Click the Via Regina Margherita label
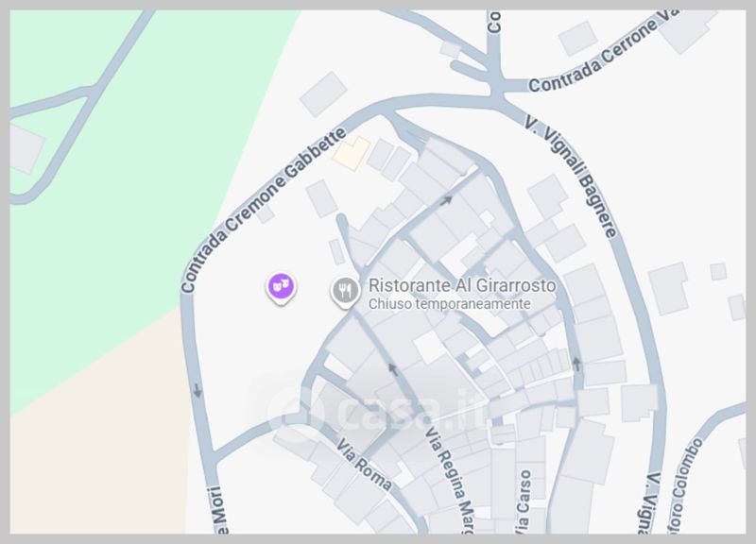Image resolution: width=756 pixels, height=544 pixels. click(450, 481)
